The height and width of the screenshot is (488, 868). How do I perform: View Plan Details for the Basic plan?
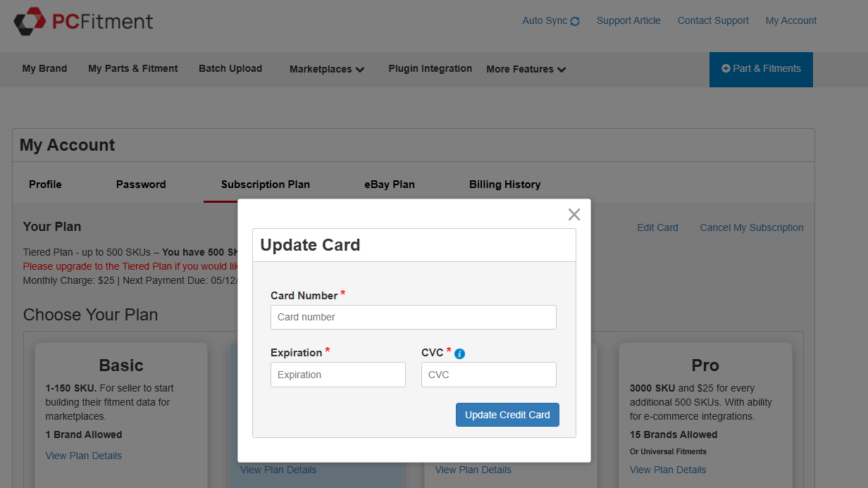click(83, 456)
